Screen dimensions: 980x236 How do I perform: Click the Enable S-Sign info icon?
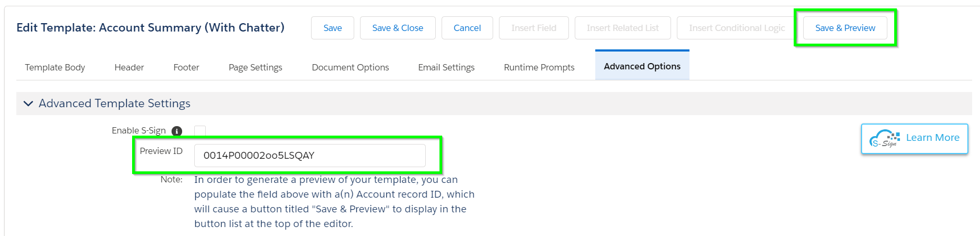pyautogui.click(x=177, y=131)
